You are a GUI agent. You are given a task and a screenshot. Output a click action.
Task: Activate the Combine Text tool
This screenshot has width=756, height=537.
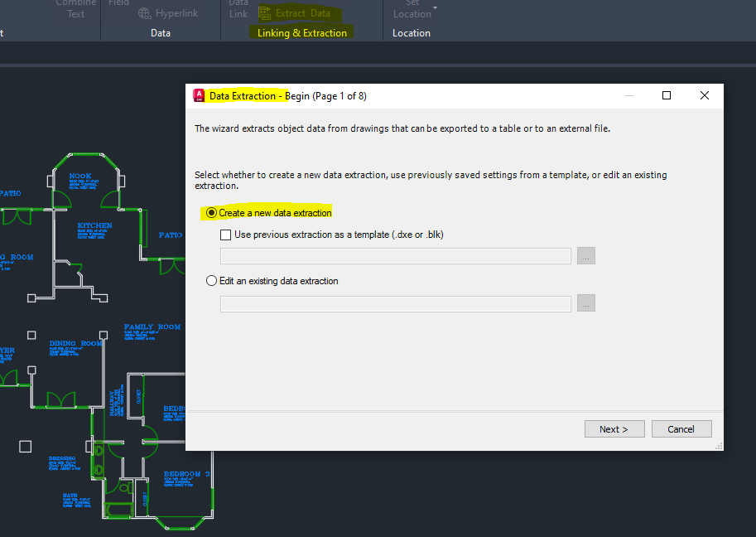(75, 7)
